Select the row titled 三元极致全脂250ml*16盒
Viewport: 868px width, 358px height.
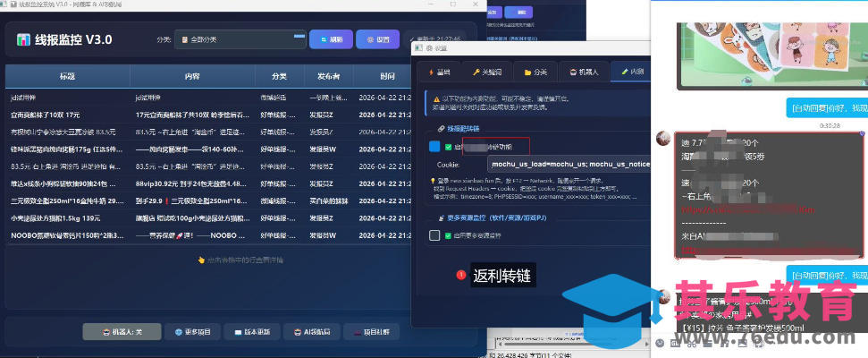tap(208, 200)
